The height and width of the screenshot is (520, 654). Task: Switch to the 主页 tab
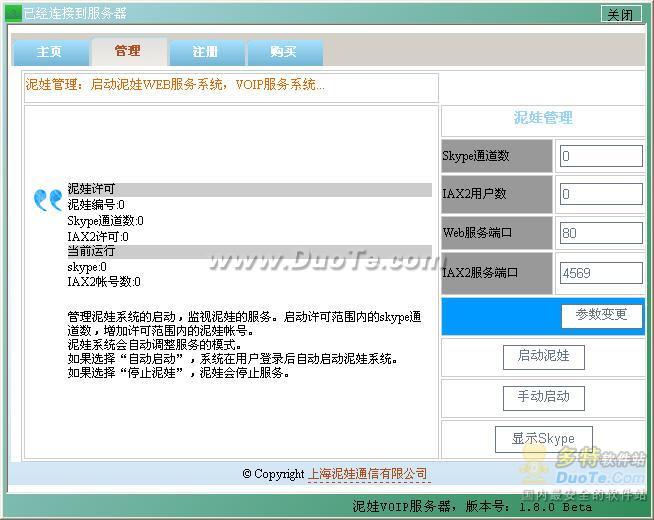49,52
